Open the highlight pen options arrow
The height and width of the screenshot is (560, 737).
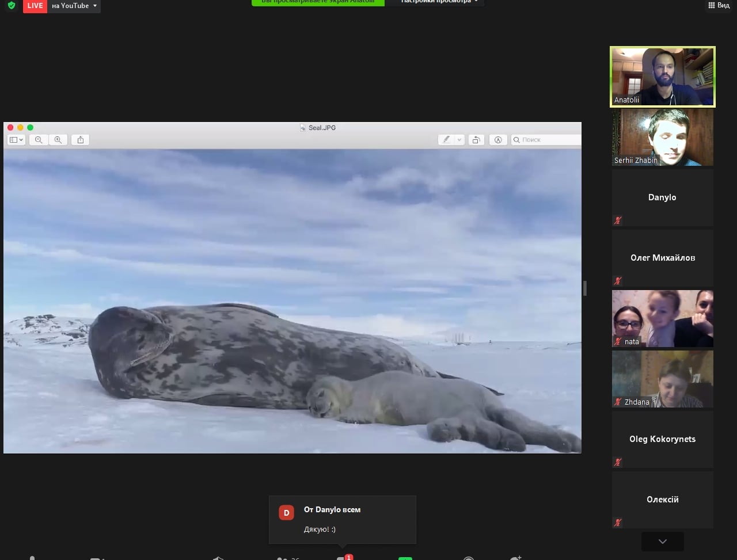(x=459, y=140)
